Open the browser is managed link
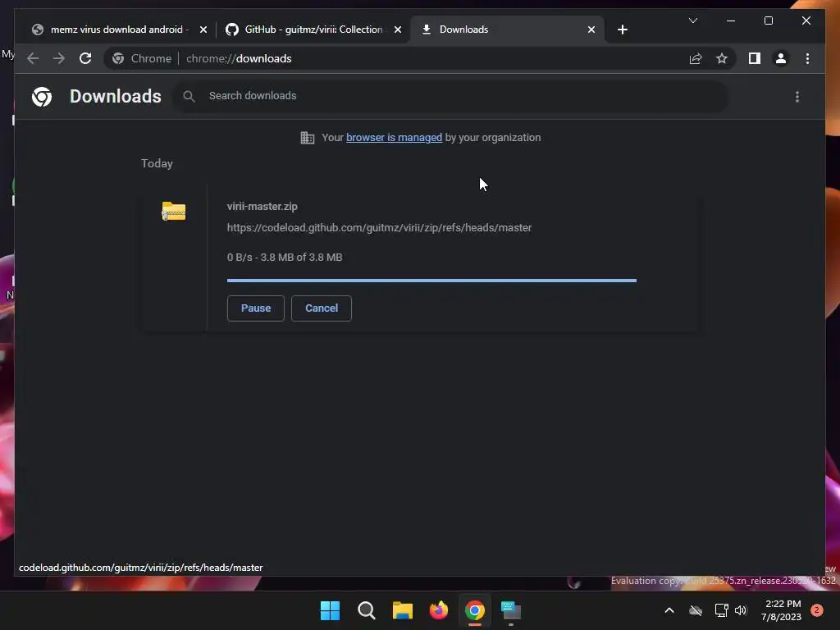840x630 pixels. 394,138
